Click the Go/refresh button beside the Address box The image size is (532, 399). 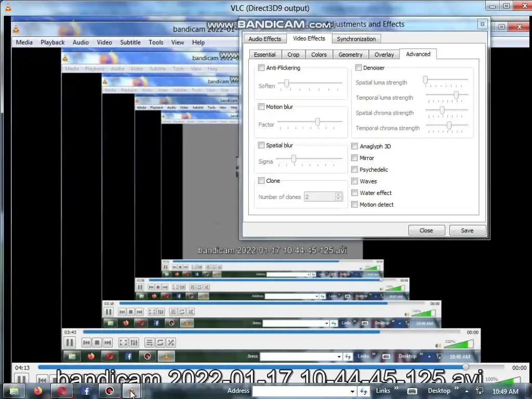pos(363,391)
